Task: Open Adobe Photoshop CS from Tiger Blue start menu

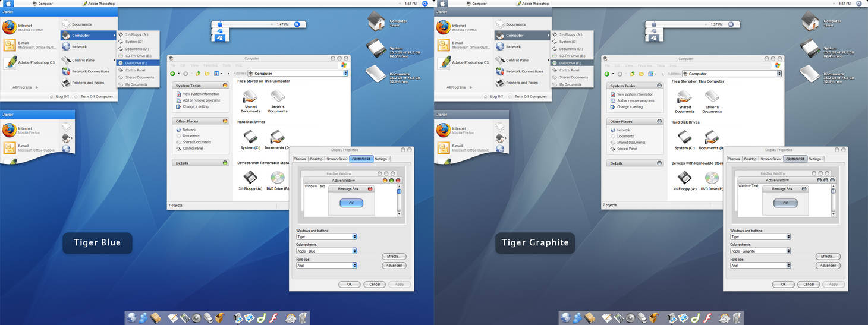Action: pos(30,62)
